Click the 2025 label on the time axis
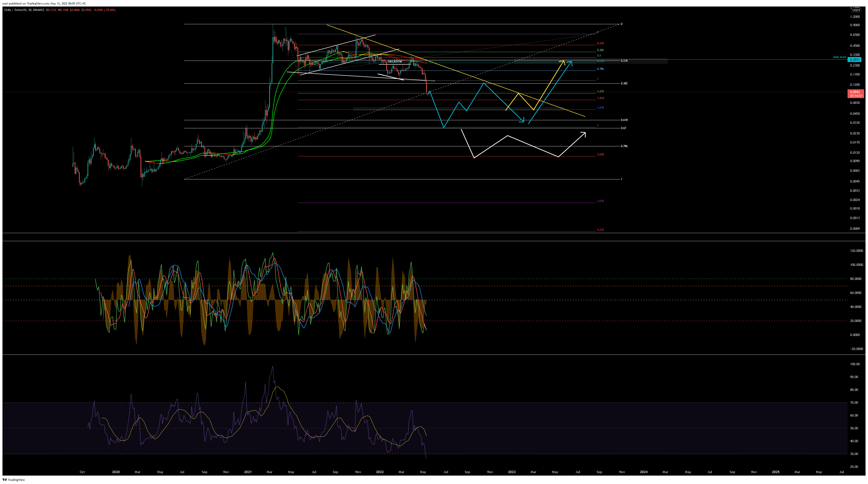 click(x=776, y=472)
